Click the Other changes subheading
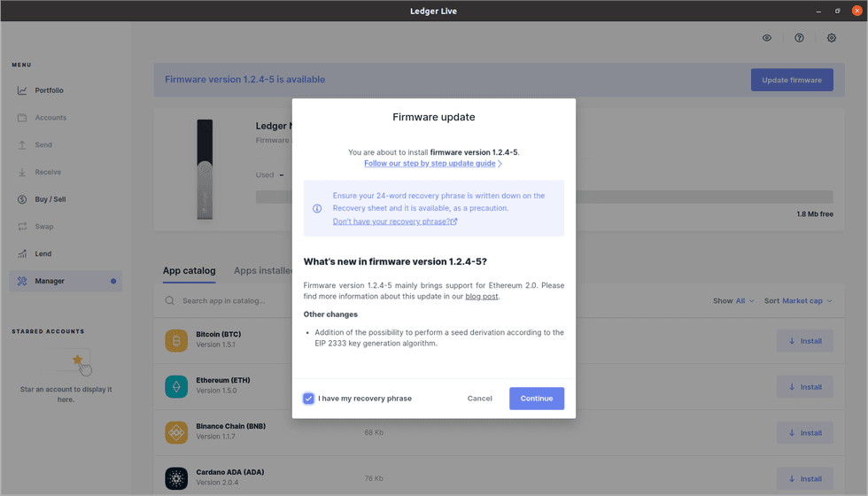 click(x=330, y=314)
